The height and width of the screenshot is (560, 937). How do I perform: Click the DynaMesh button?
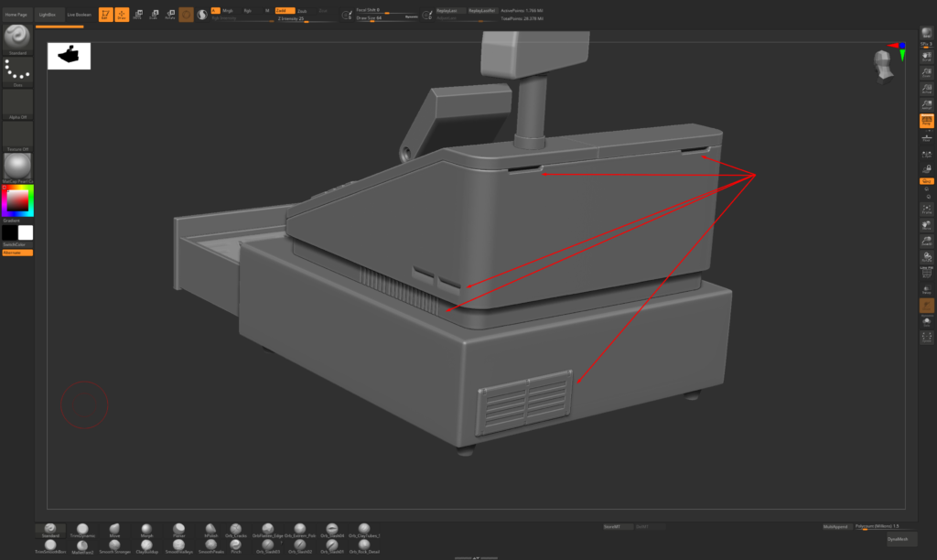click(899, 539)
